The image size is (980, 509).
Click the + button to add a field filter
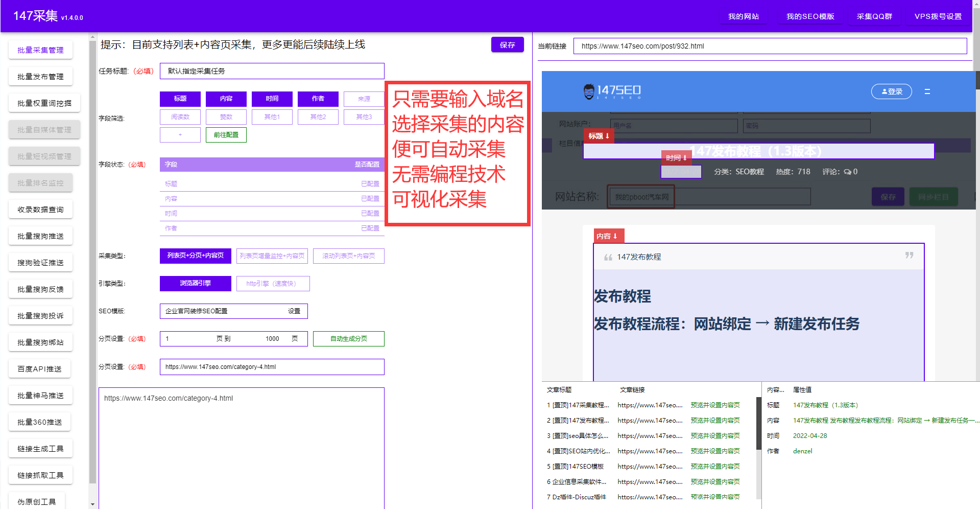coord(180,134)
